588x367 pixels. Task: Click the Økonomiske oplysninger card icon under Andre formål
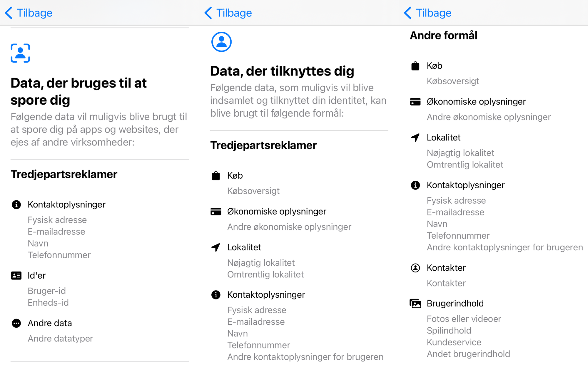click(x=415, y=101)
